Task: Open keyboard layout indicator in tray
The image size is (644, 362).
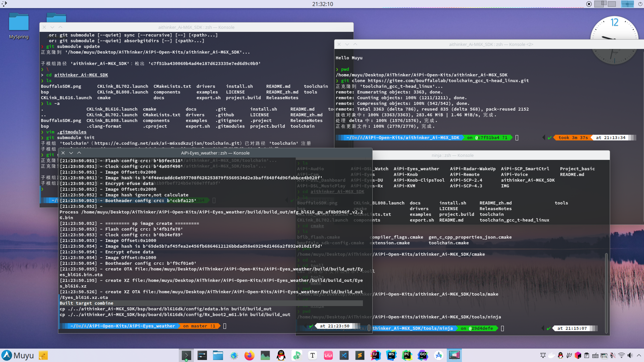Action: tap(595, 355)
